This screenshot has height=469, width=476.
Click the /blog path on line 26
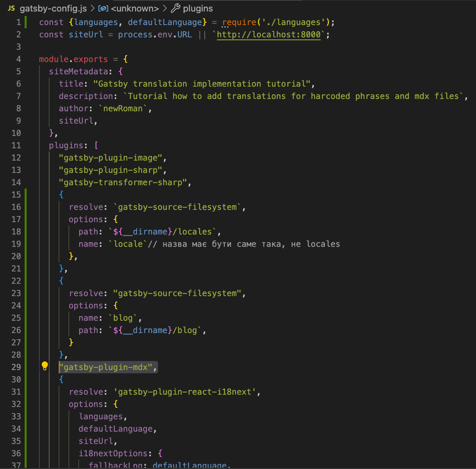point(185,330)
